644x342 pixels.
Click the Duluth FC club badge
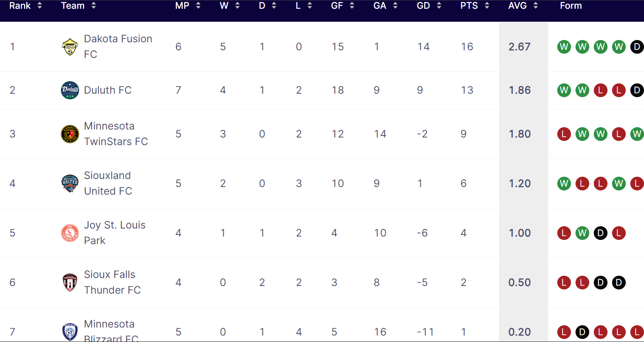70,90
